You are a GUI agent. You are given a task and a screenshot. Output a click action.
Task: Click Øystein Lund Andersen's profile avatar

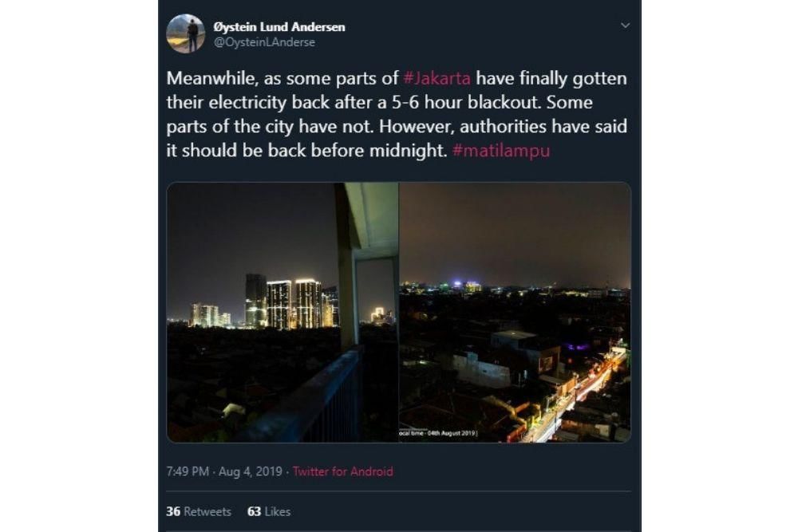click(x=186, y=34)
